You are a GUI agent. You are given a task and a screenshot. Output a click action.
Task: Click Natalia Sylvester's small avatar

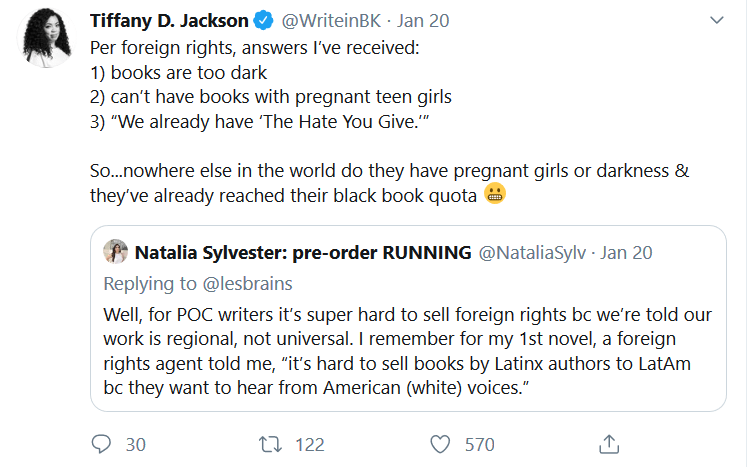(115, 252)
